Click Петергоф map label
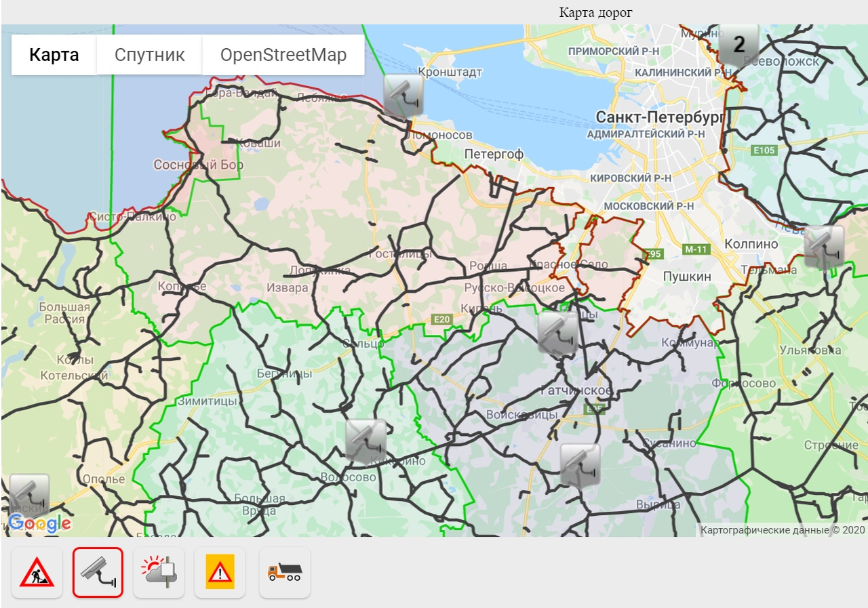Screen dimensions: 868x608 (x=494, y=155)
